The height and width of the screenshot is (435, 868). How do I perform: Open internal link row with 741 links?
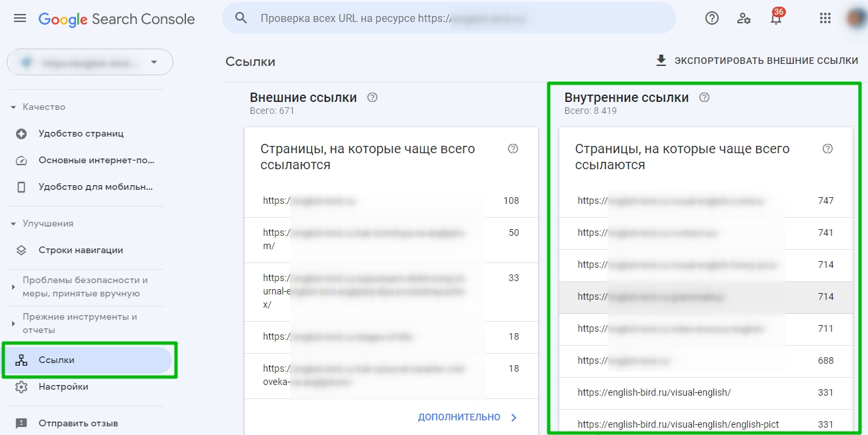705,233
